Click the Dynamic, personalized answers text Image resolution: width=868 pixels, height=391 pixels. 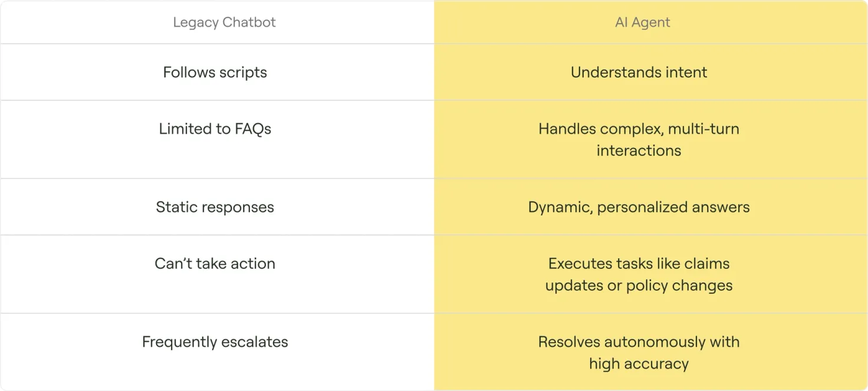point(639,207)
